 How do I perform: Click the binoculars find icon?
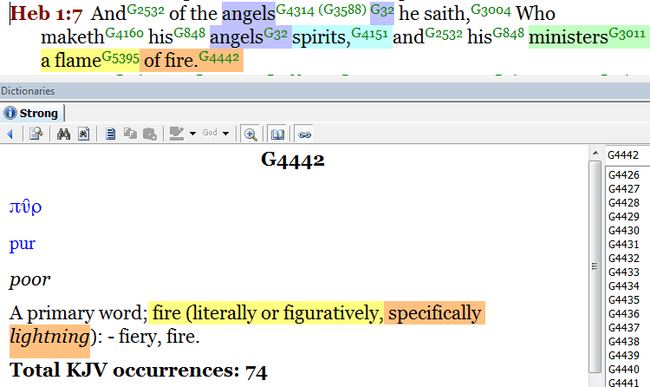[63, 134]
